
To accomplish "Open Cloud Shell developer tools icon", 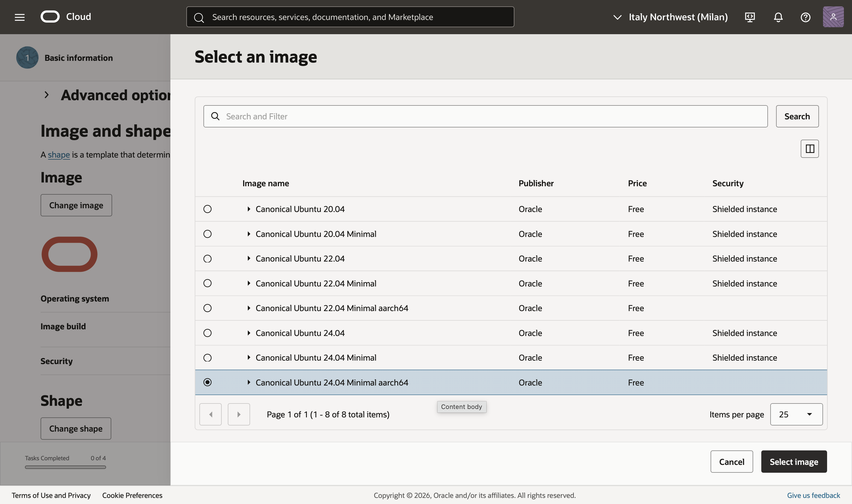I will pos(750,17).
